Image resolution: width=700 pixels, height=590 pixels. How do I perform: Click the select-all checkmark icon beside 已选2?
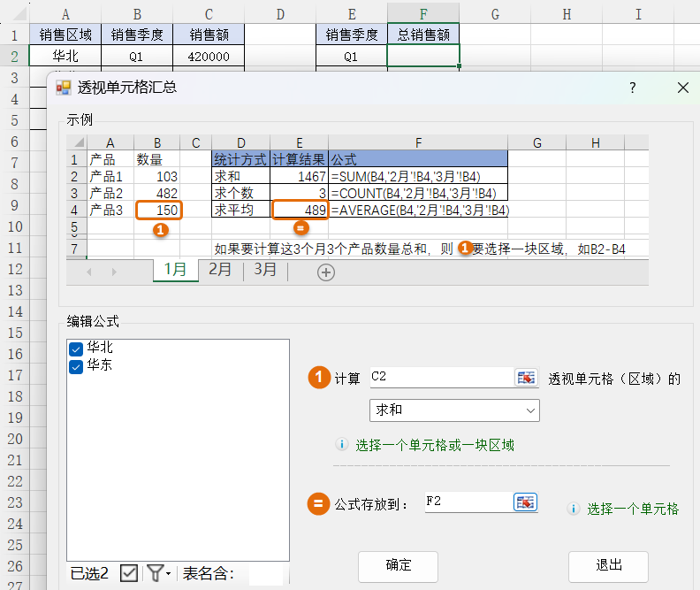[129, 573]
